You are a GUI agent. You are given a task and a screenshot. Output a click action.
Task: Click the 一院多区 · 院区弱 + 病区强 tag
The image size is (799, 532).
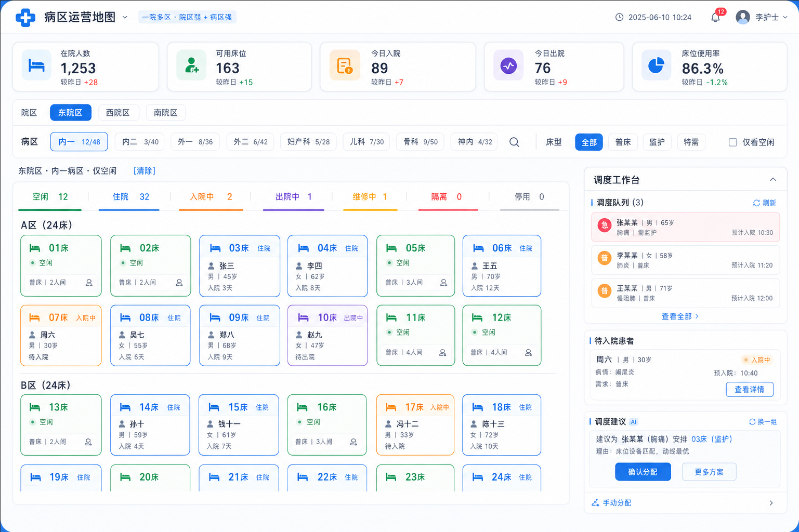(x=187, y=17)
